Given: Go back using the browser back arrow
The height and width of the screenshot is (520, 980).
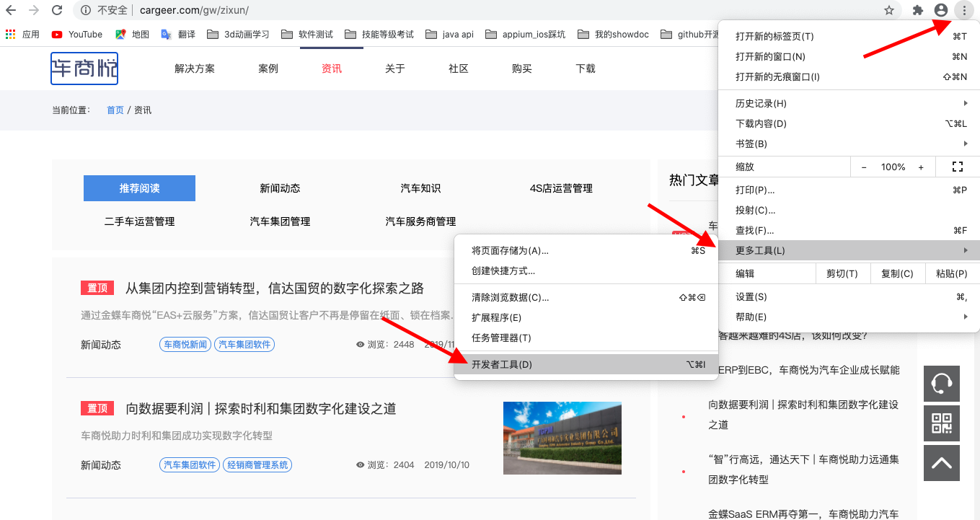Looking at the screenshot, I should pos(11,11).
